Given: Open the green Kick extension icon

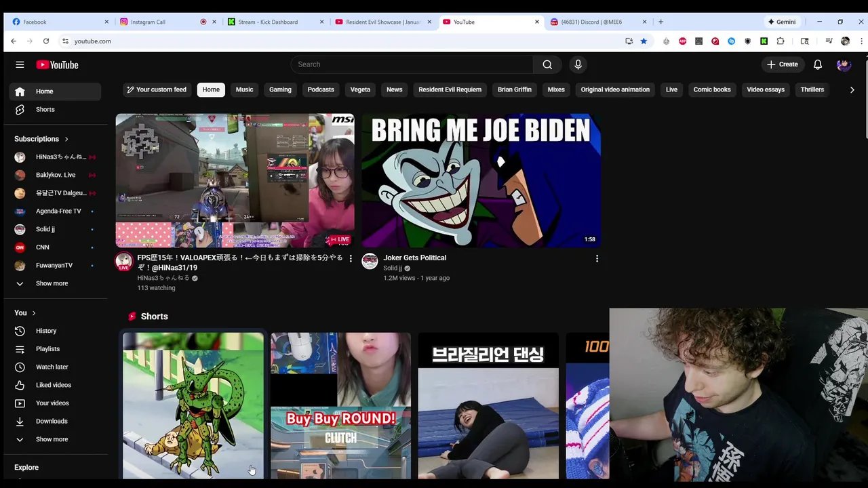Looking at the screenshot, I should 764,41.
